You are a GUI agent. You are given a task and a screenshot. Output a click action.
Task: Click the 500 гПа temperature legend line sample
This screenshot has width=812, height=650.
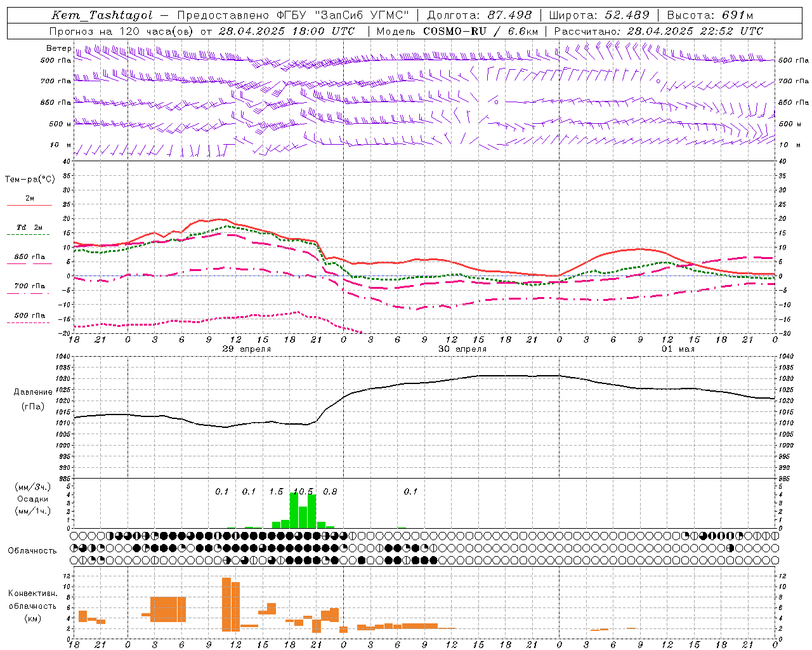point(28,322)
